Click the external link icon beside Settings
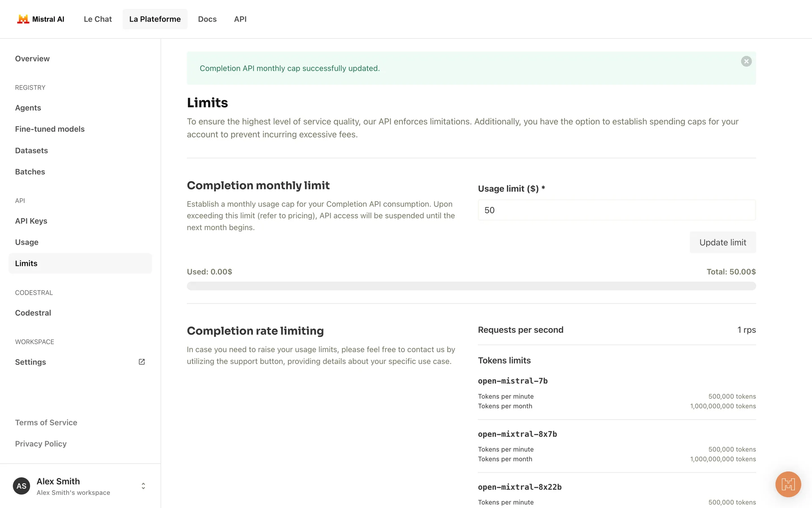Viewport: 812px width, 508px height. (x=142, y=362)
